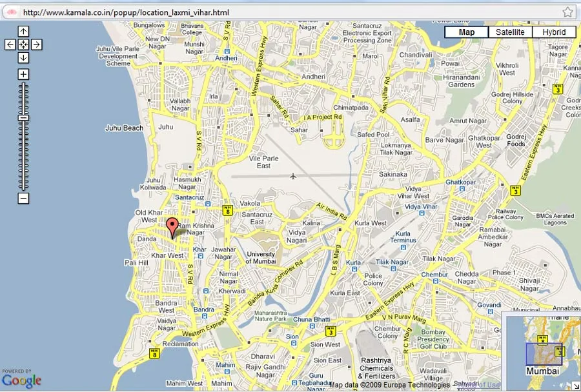This screenshot has width=581, height=392.
Task: Click the airport plane icon on the map
Action: (x=293, y=176)
